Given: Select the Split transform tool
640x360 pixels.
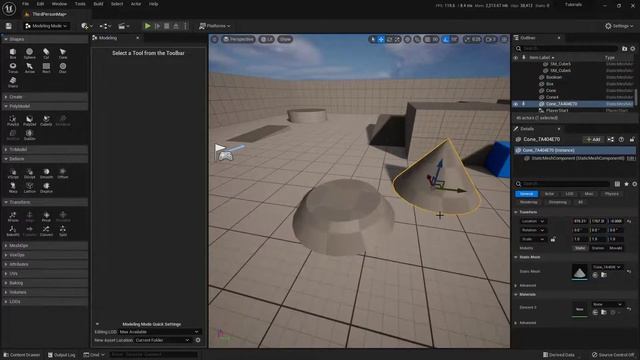Looking at the screenshot, I should [62, 231].
